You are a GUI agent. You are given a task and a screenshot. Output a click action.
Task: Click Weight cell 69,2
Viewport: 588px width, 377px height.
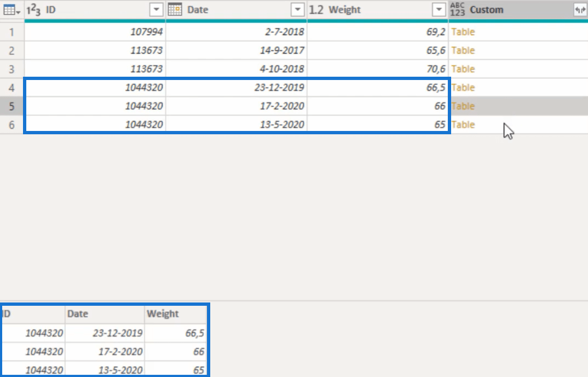(378, 32)
